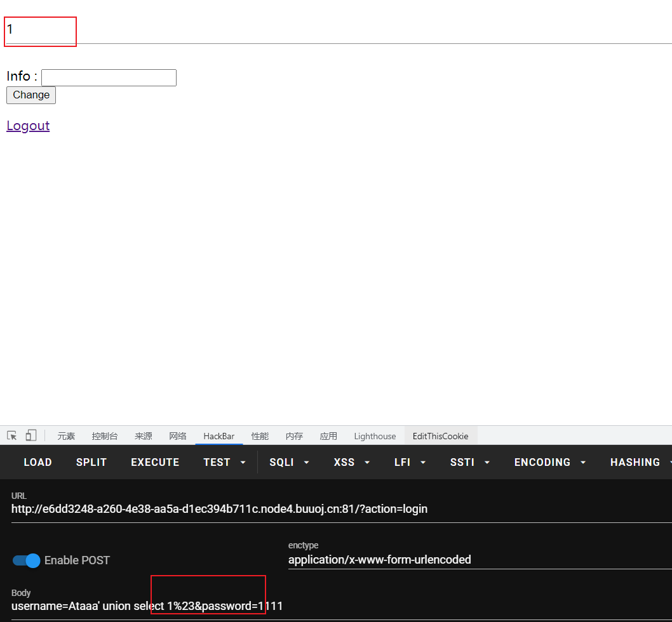The width and height of the screenshot is (672, 622).
Task: Expand the ENCODING dropdown menu
Action: click(550, 462)
